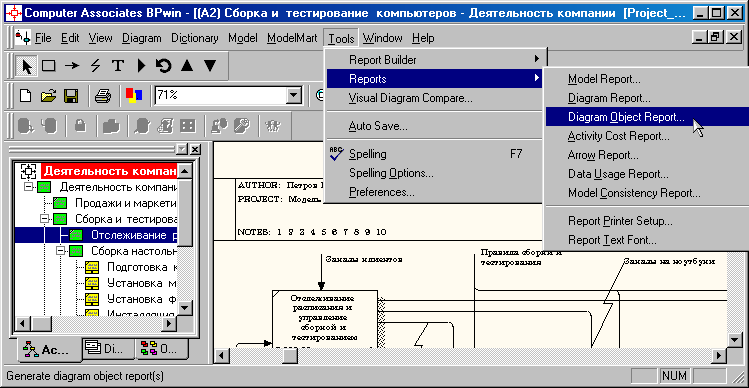Select the Precedence Arrow tool
This screenshot has width=749, height=388.
(x=72, y=66)
